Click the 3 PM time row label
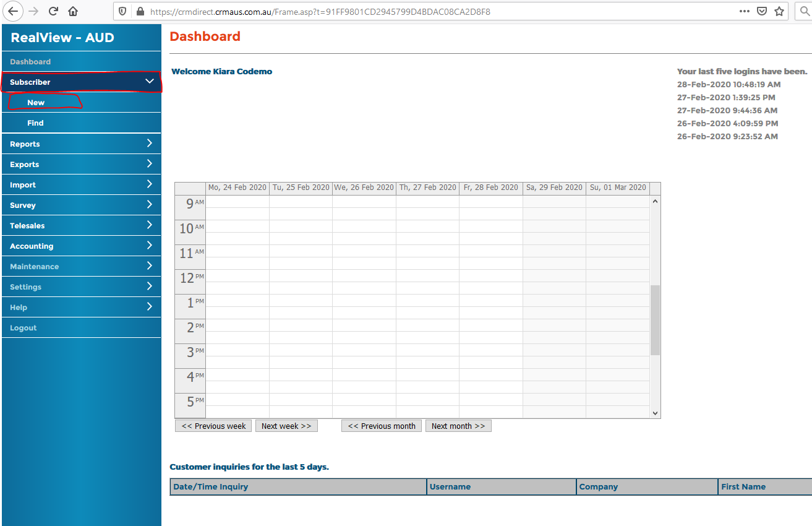812x526 pixels. [x=190, y=356]
